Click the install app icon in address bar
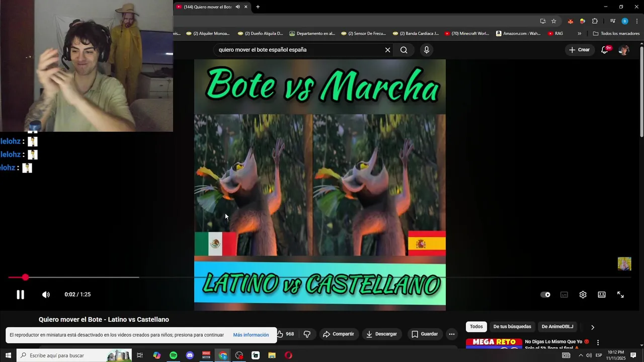The height and width of the screenshot is (362, 644). (x=542, y=21)
